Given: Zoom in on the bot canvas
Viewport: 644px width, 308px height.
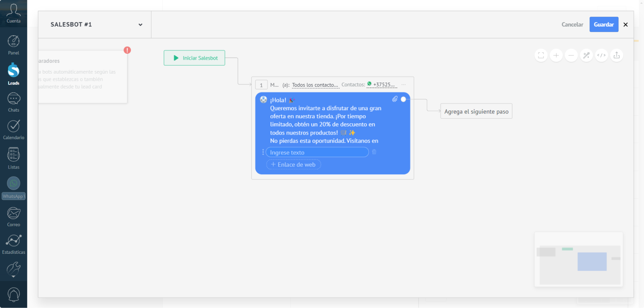Looking at the screenshot, I should pos(556,56).
